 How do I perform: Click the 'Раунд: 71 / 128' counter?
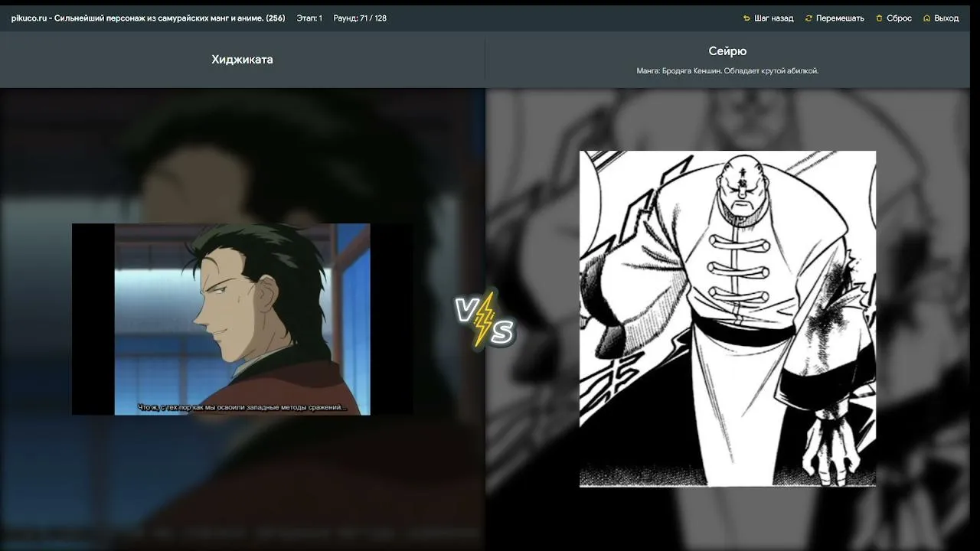point(360,18)
